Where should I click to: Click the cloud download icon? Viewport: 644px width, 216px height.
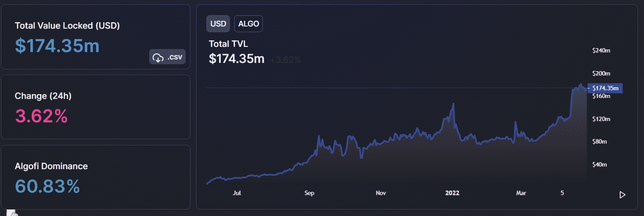tap(158, 57)
